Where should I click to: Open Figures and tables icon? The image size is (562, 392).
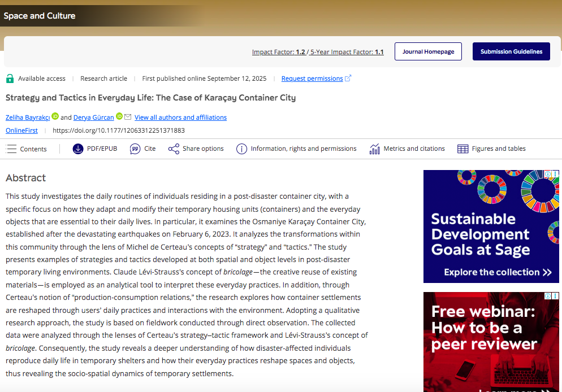pos(462,149)
